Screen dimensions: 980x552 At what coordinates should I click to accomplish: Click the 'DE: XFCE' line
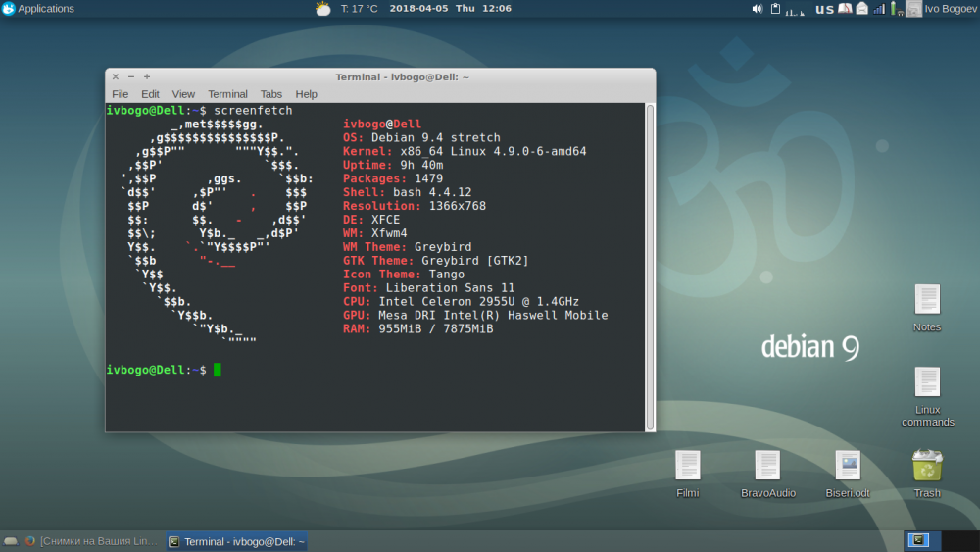(371, 220)
